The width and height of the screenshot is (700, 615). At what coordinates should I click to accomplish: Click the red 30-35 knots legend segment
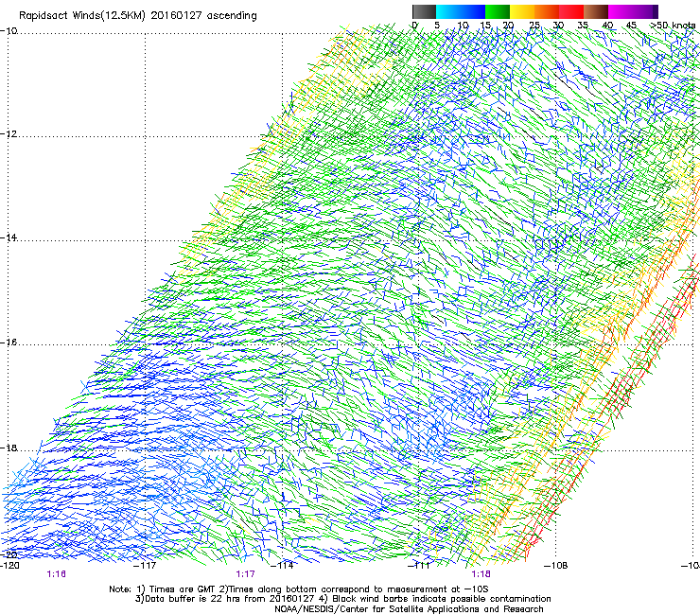571,11
